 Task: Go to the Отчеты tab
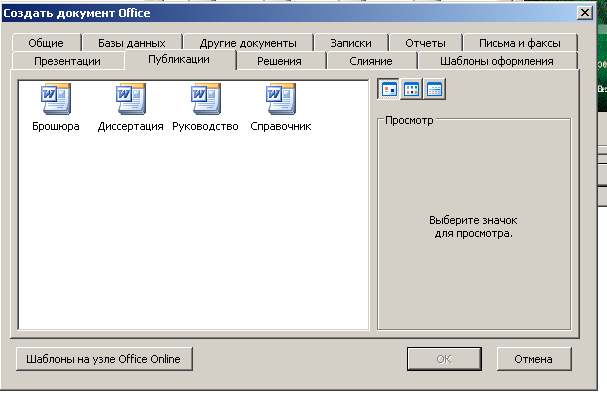click(425, 43)
